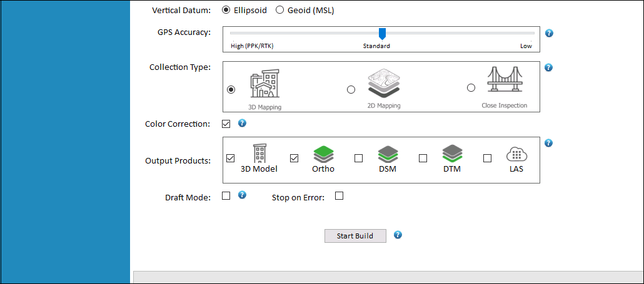Image resolution: width=644 pixels, height=284 pixels.
Task: Enable Draft Mode checkbox
Action: 226,196
